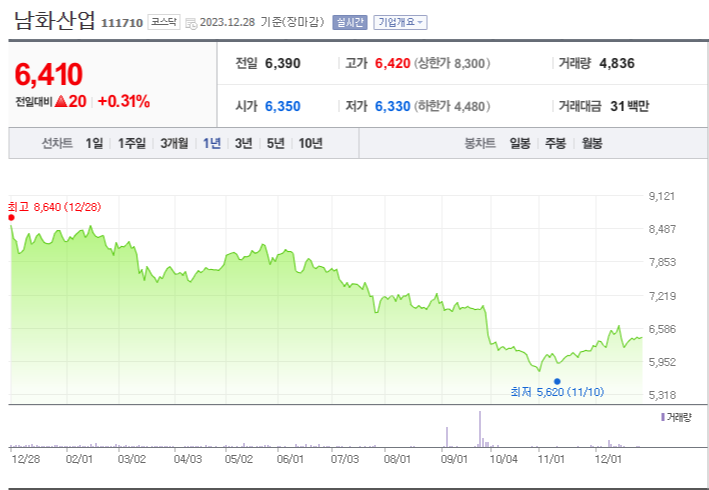Click the 9,121 y-axis label
709x490 pixels.
pos(662,196)
